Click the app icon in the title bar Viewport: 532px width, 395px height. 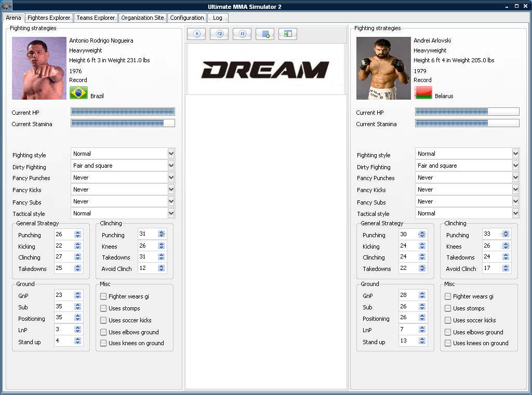coord(6,6)
